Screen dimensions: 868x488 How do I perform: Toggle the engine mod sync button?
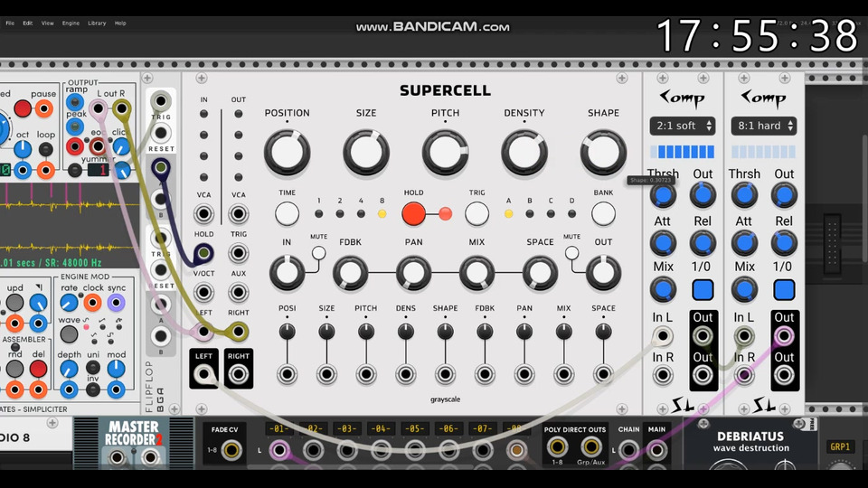click(x=116, y=303)
